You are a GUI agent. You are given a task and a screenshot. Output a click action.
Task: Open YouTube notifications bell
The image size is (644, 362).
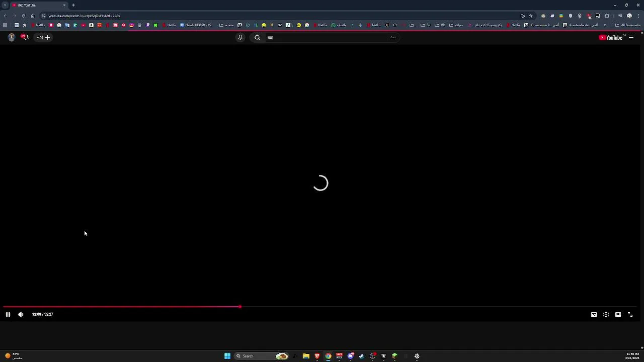(24, 37)
